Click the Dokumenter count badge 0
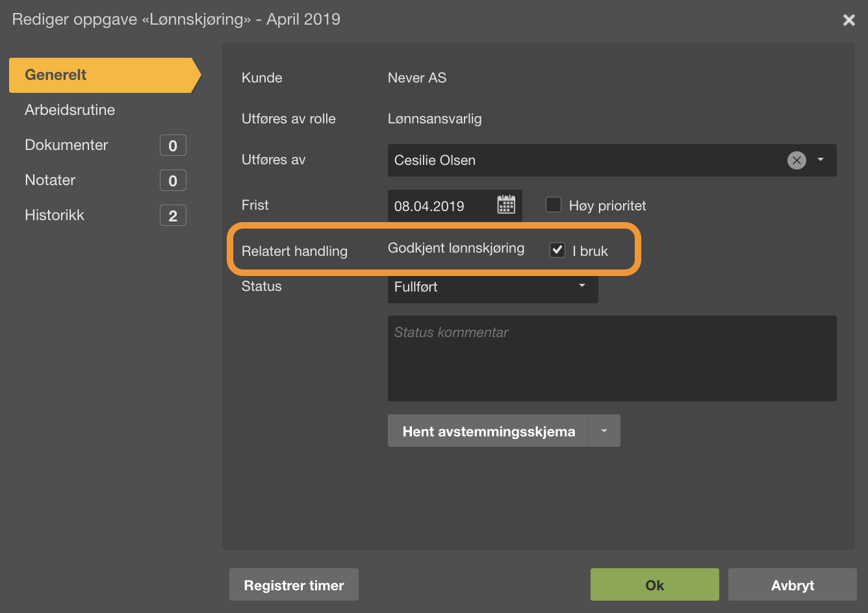868x613 pixels. 173,145
